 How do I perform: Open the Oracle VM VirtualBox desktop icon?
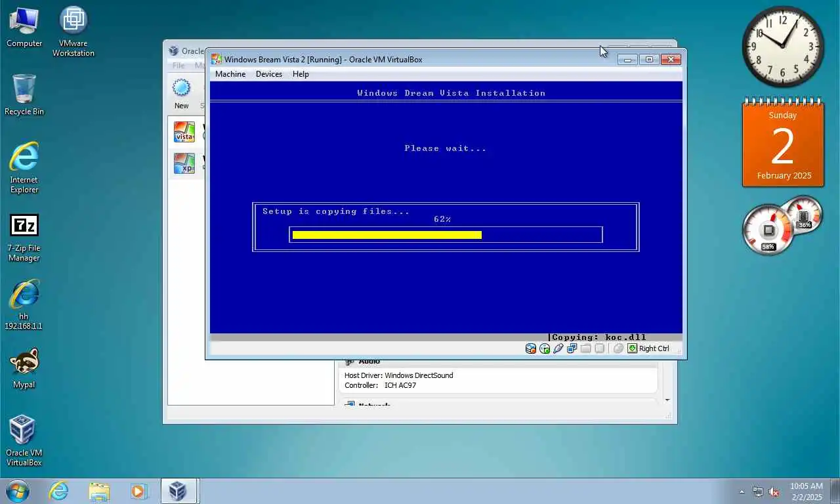click(x=24, y=441)
